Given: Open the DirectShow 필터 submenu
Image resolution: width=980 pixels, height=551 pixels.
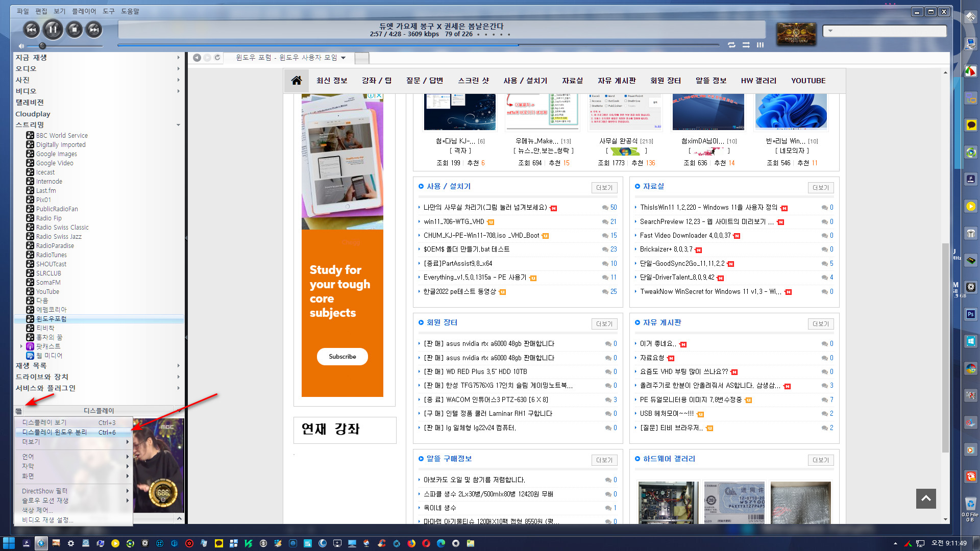Looking at the screenshot, I should [x=73, y=491].
